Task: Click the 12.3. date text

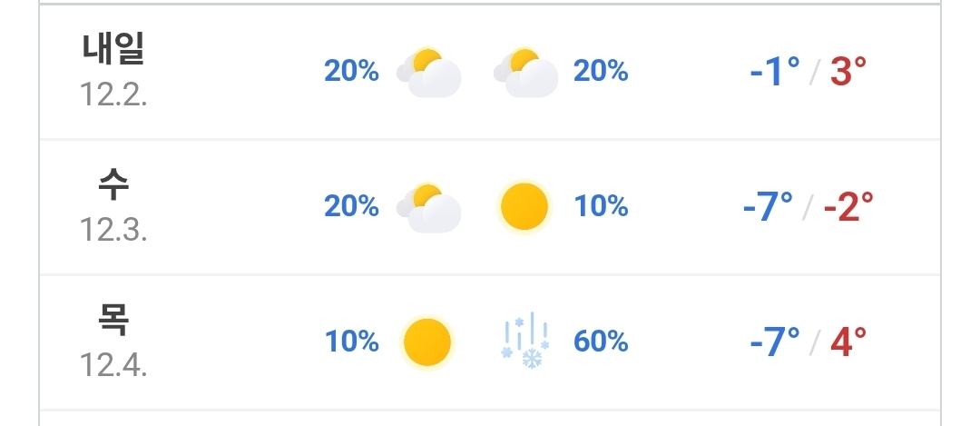Action: [x=113, y=230]
